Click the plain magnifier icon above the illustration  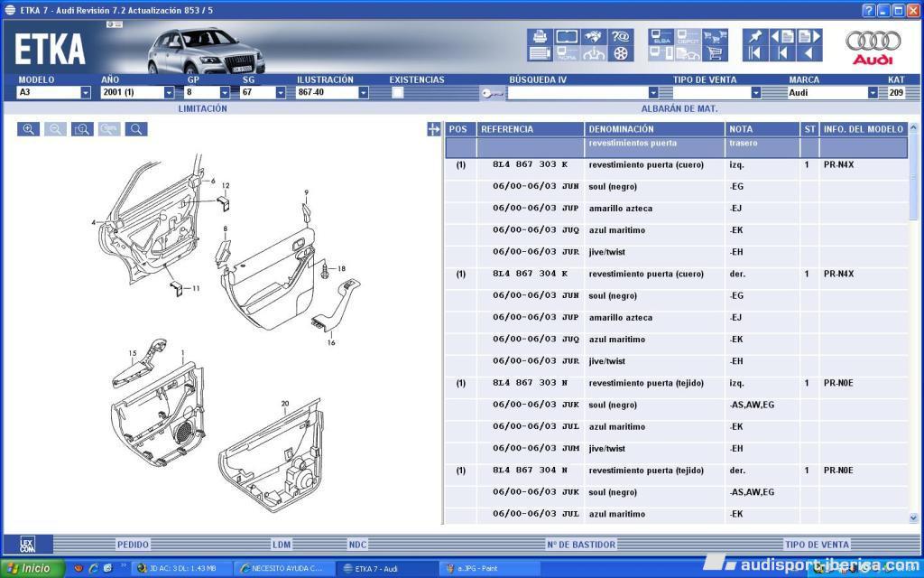pyautogui.click(x=136, y=129)
